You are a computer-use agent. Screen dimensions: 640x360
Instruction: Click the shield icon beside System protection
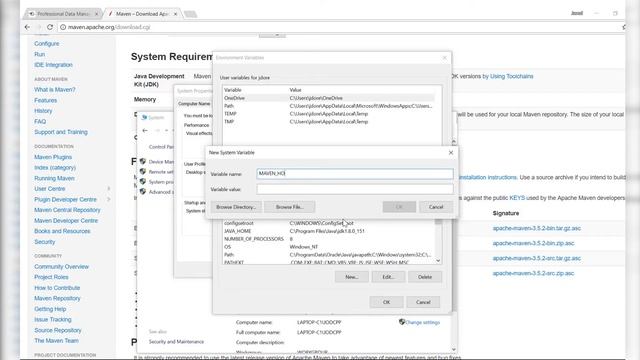[x=143, y=181]
